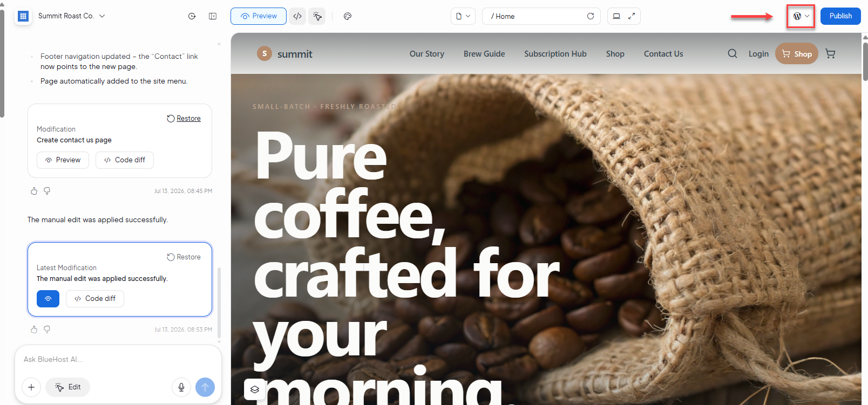The image size is (868, 405).
Task: Thumbs up the Create contact us page response
Action: [x=34, y=191]
